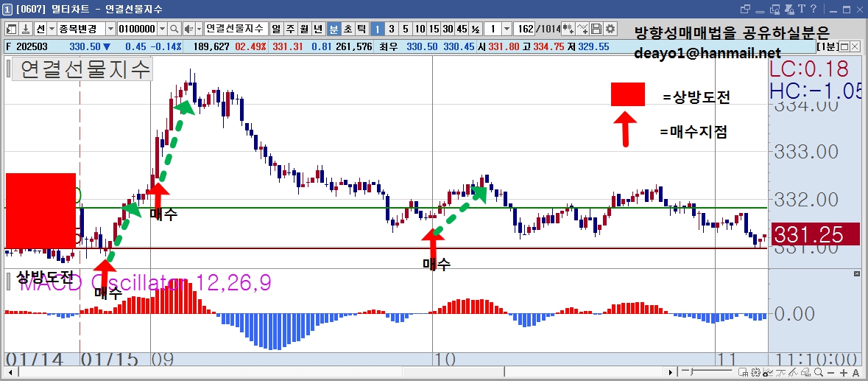868x381 pixels.
Task: Click the A auto-fit icon at bottom
Action: coord(855,373)
